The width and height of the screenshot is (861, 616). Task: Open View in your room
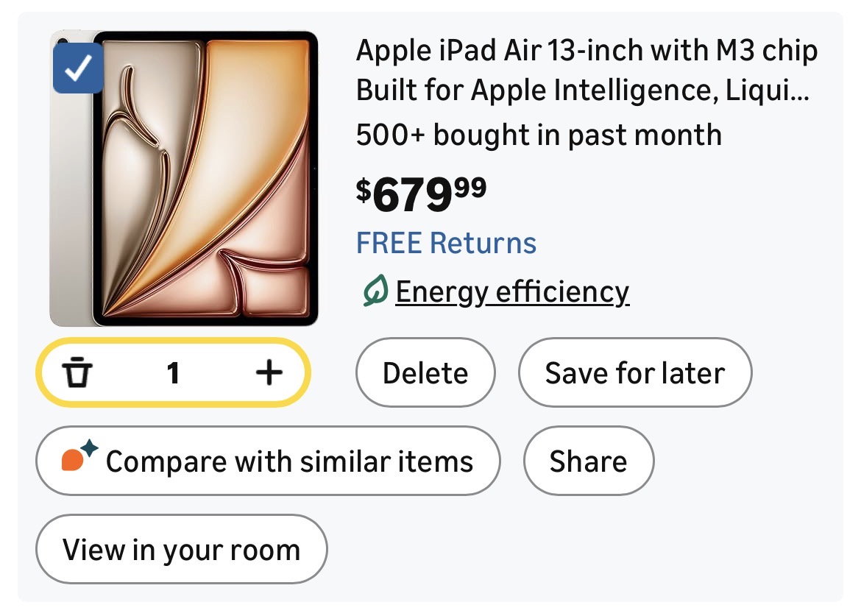(181, 550)
